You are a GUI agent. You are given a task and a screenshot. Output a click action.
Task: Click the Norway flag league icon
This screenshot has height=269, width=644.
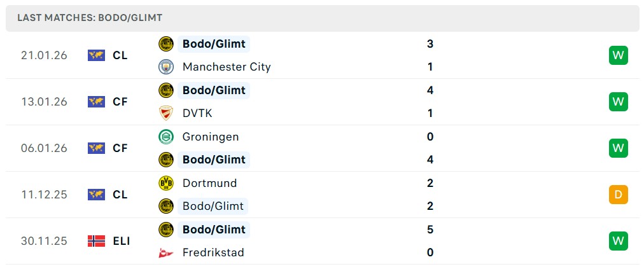coord(96,241)
